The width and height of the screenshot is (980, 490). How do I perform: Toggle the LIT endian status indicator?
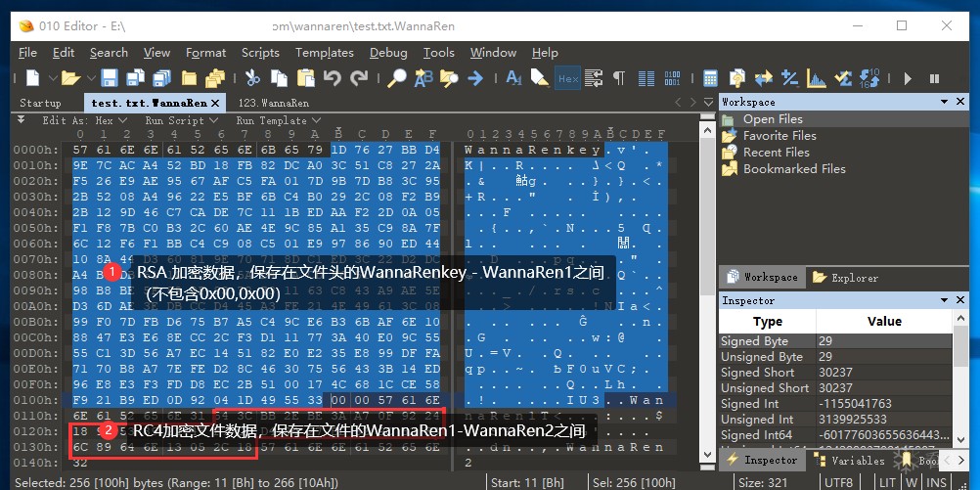(x=887, y=482)
